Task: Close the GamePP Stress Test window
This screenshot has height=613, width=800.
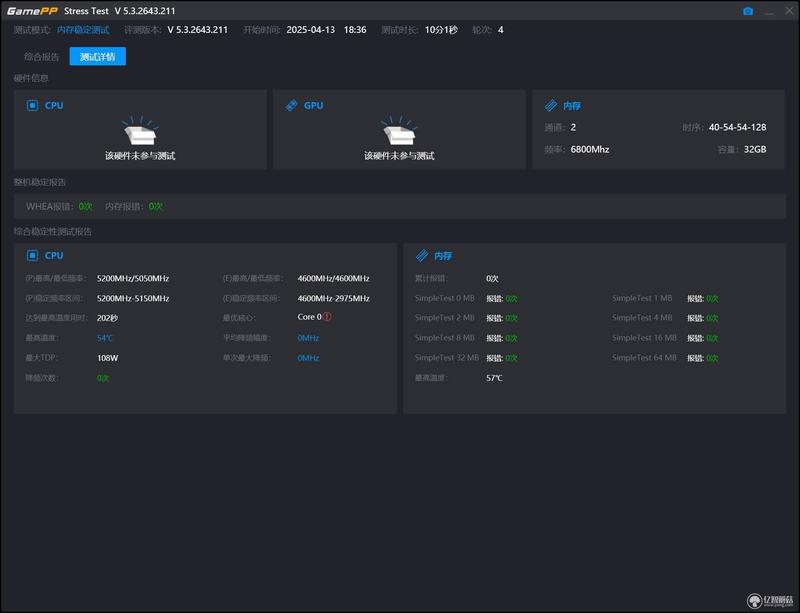Action: tap(789, 11)
